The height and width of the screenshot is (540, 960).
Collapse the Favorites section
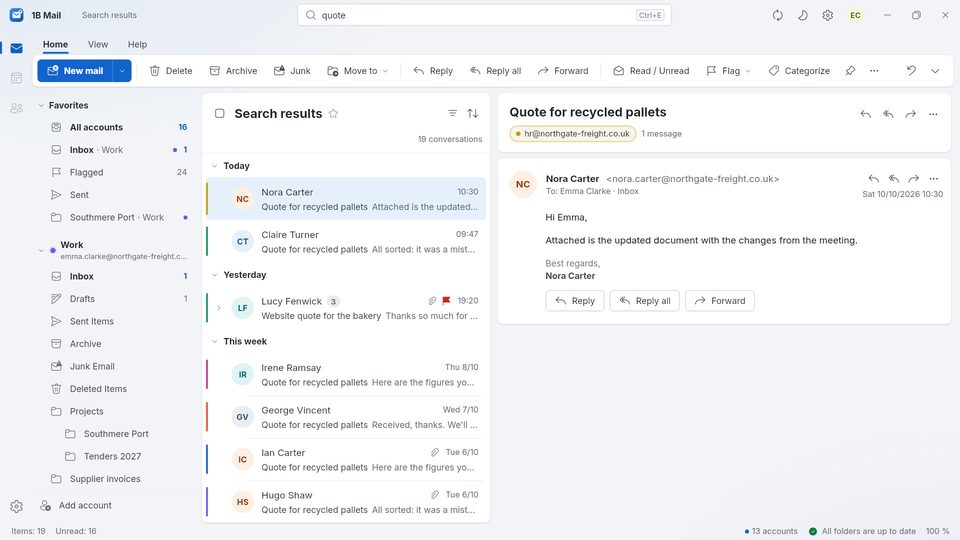coord(41,105)
